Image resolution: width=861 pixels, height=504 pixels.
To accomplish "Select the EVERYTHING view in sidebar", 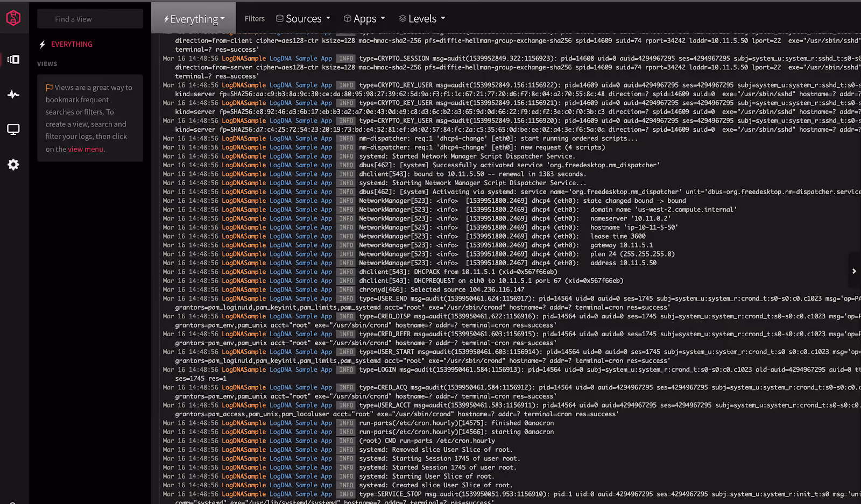I will coord(72,44).
